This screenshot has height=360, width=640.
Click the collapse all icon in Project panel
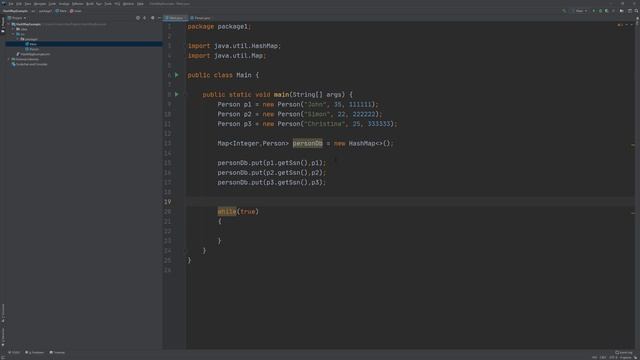tap(144, 18)
